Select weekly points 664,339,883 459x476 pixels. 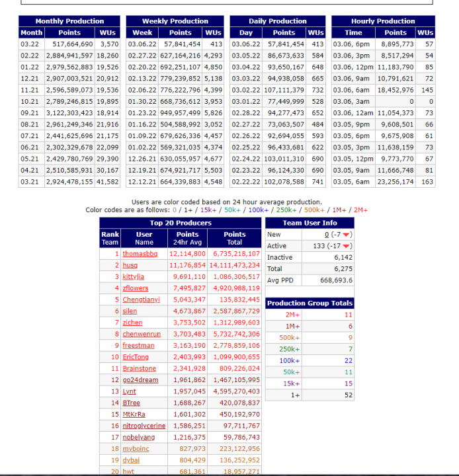pyautogui.click(x=181, y=182)
